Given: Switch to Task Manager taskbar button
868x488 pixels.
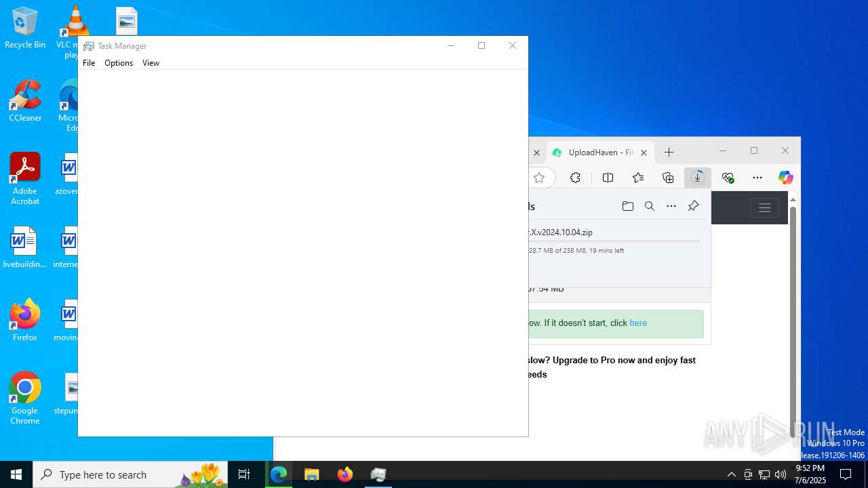Looking at the screenshot, I should [x=378, y=474].
